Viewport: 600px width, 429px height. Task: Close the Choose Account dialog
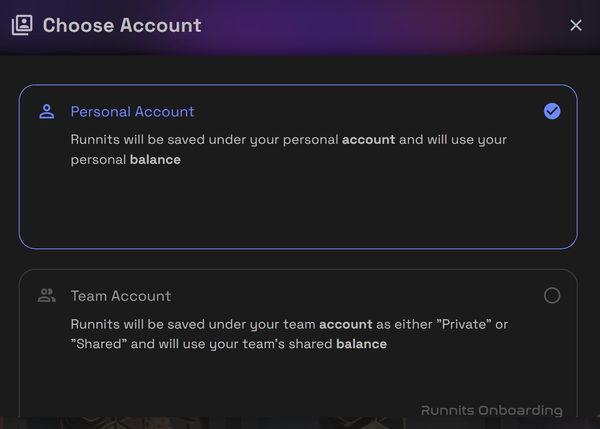(576, 25)
